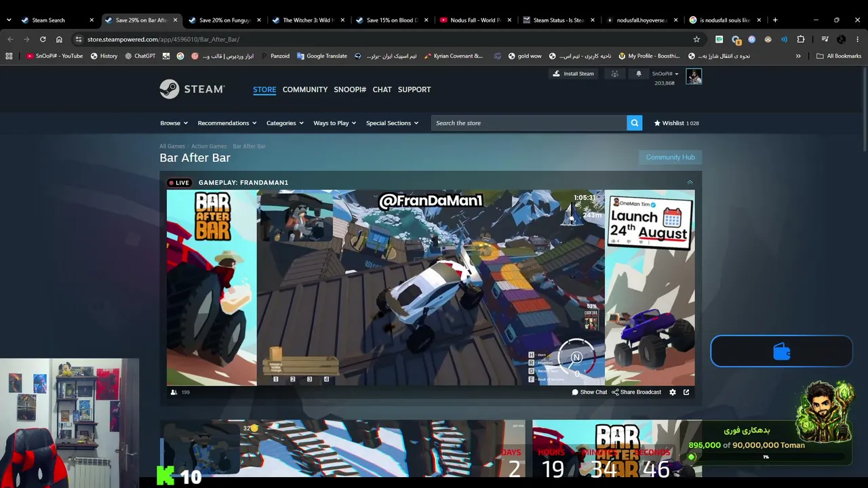868x488 pixels.
Task: Reload the page
Action: pos(43,39)
